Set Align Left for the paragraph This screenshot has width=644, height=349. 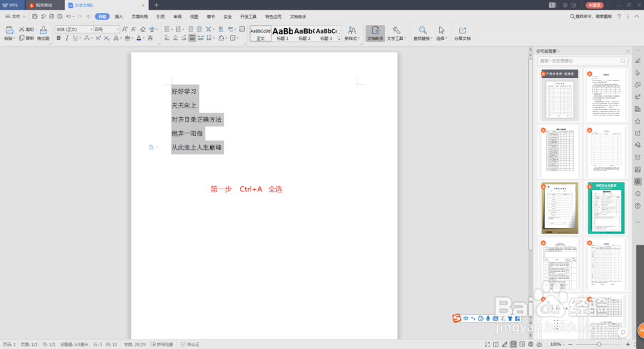pyautogui.click(x=167, y=38)
